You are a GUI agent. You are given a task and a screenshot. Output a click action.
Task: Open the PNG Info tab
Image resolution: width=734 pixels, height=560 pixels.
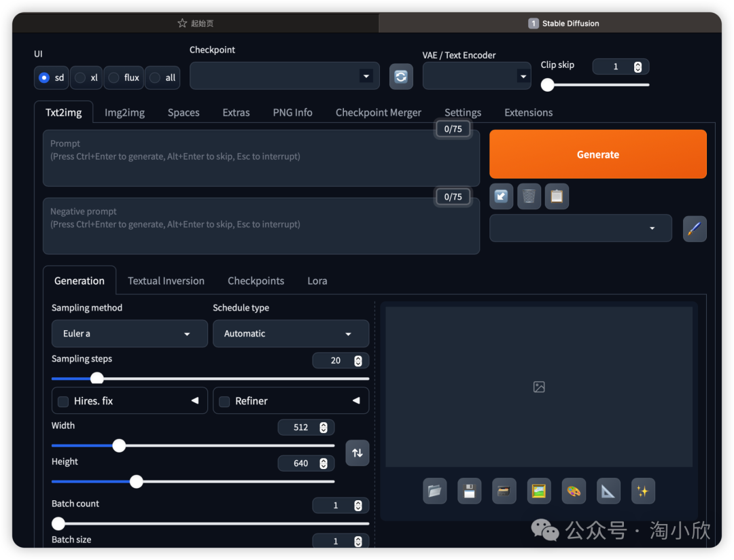(292, 112)
